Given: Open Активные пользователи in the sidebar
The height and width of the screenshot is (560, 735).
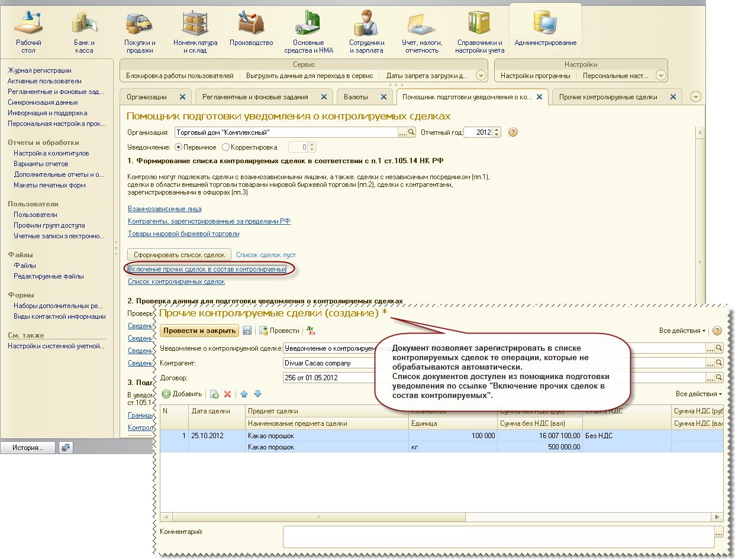Looking at the screenshot, I should click(x=44, y=81).
